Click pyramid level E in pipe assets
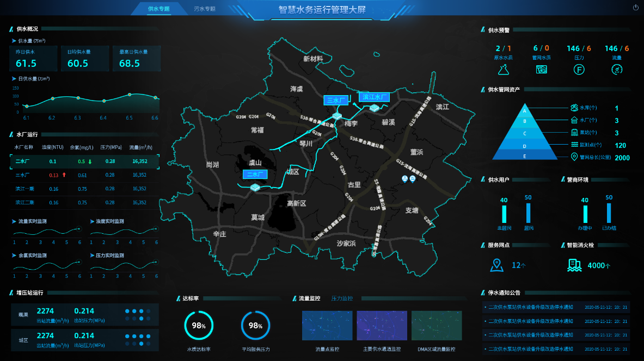This screenshot has width=644, height=361. tap(525, 156)
